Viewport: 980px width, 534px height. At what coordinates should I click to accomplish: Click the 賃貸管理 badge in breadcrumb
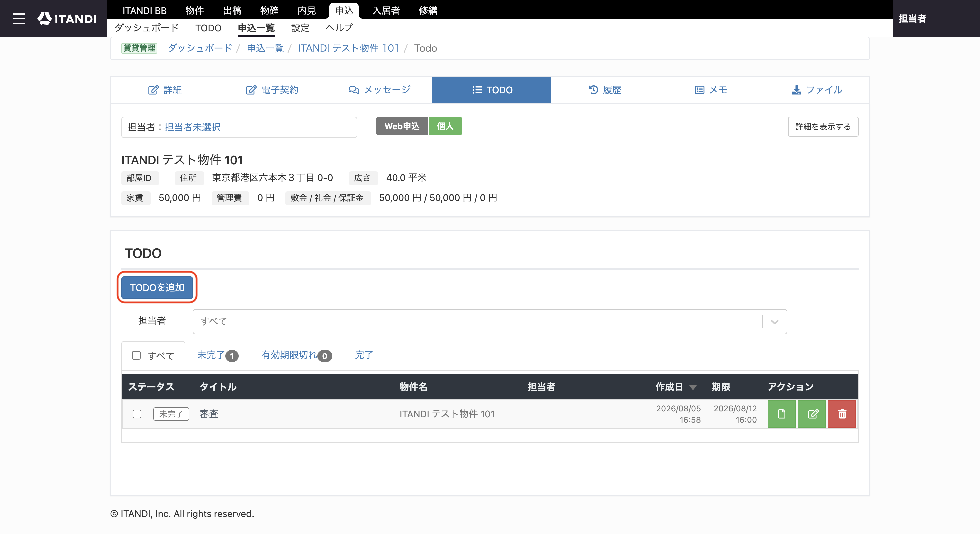click(x=139, y=48)
